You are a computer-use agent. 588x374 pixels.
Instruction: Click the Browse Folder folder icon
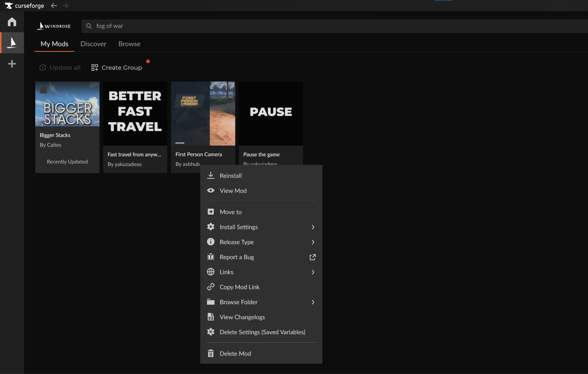click(x=211, y=302)
